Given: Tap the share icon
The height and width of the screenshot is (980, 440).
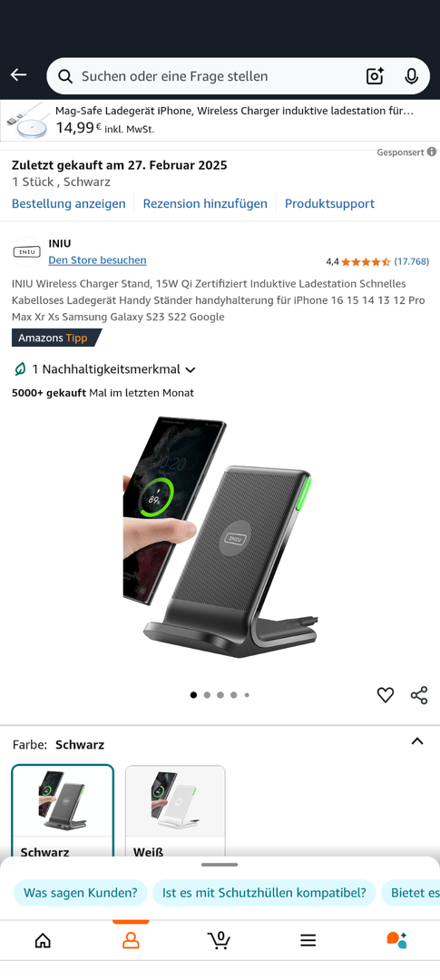Looking at the screenshot, I should click(x=419, y=695).
